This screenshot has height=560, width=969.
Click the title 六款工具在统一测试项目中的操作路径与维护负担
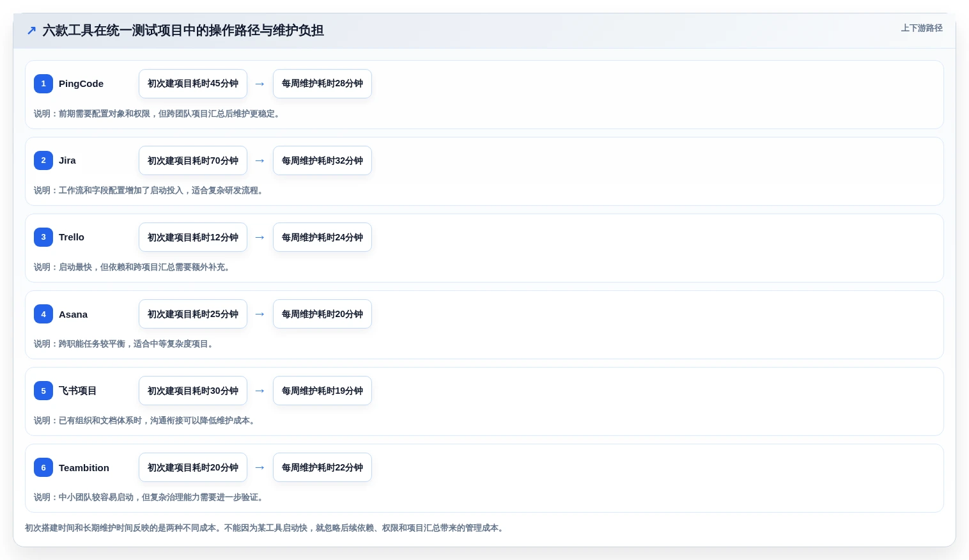[183, 30]
